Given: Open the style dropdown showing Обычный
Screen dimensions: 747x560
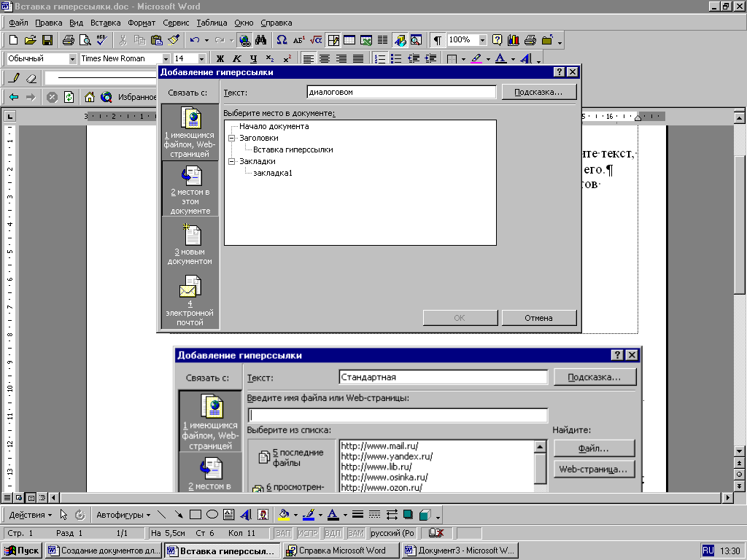Looking at the screenshot, I should coord(72,58).
